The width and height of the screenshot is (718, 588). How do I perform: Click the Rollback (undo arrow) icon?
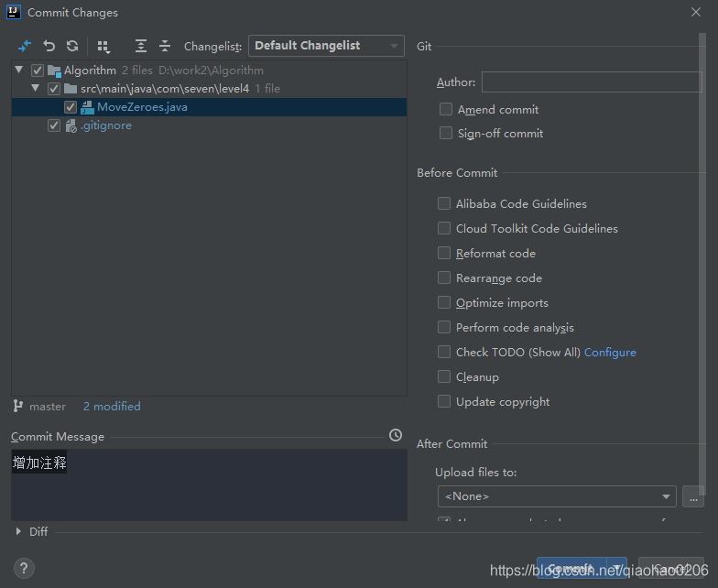pos(49,46)
